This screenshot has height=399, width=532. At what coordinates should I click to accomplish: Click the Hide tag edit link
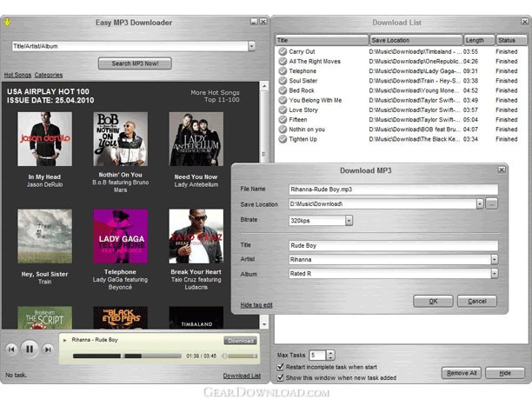coord(256,305)
